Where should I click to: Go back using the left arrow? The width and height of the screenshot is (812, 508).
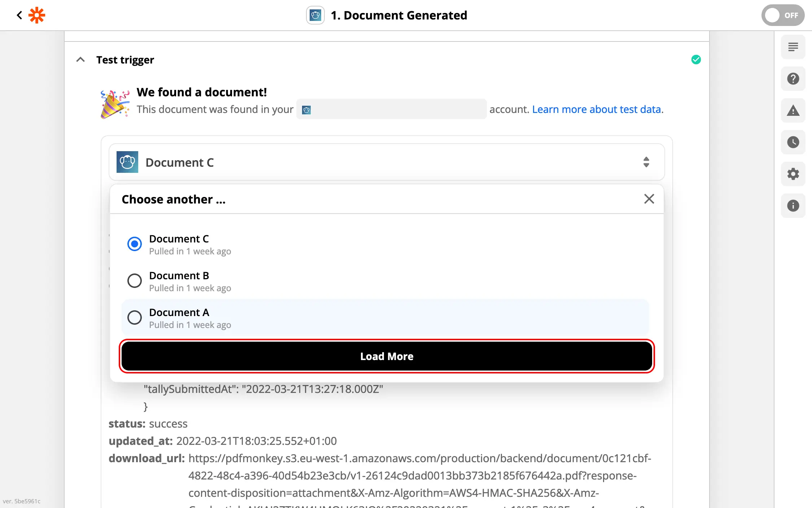(19, 15)
